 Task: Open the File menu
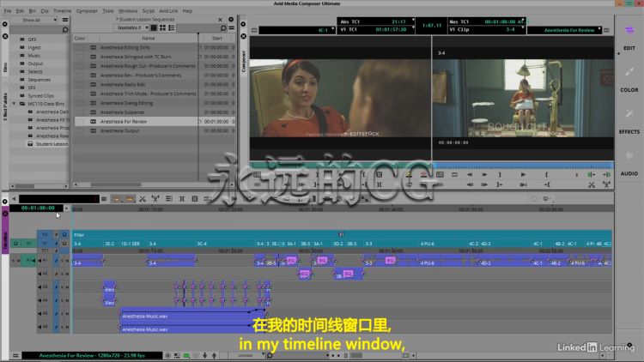[8, 11]
